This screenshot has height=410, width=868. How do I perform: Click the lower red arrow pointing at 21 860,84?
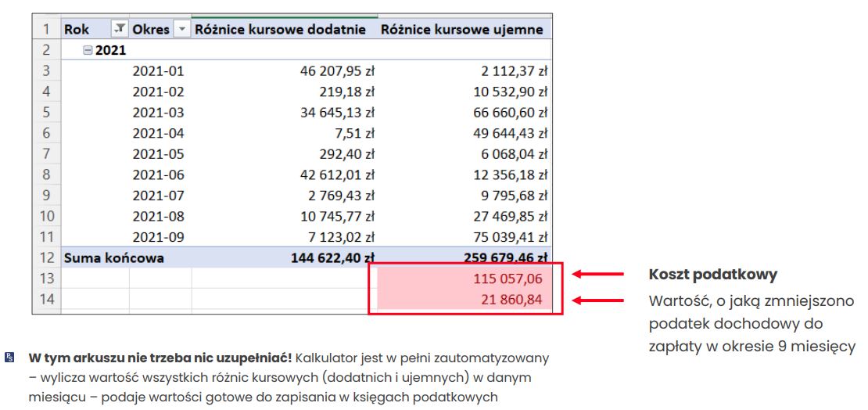click(x=597, y=300)
